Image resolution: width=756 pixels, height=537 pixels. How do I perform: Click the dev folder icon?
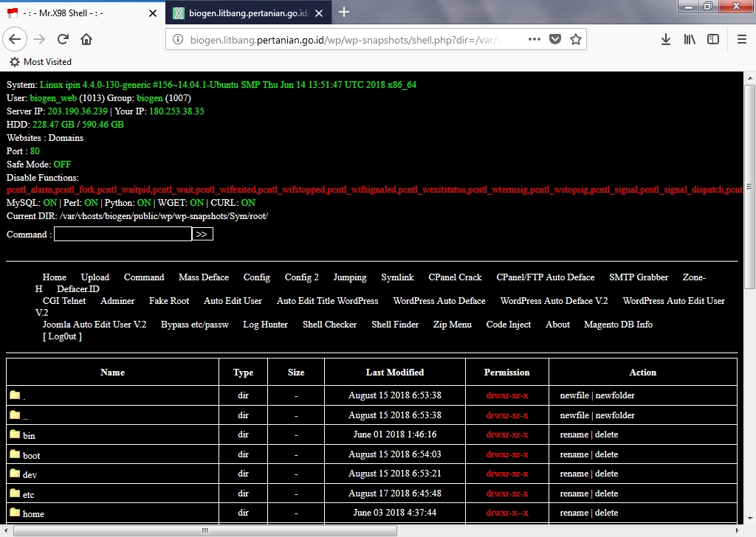[x=15, y=474]
